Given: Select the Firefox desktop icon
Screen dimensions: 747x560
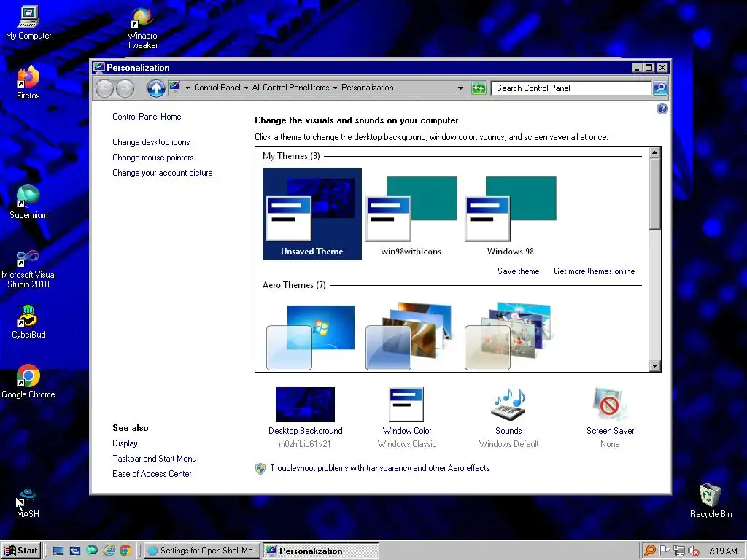Looking at the screenshot, I should click(x=28, y=83).
